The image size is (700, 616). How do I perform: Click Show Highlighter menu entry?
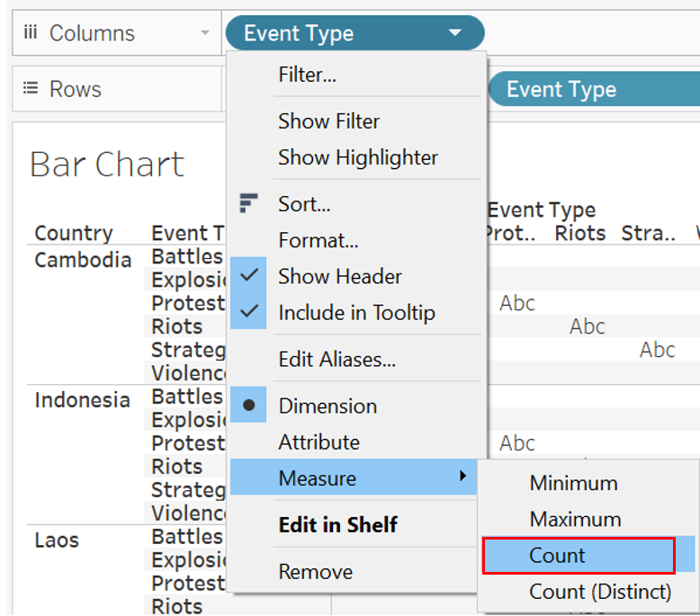point(357,157)
